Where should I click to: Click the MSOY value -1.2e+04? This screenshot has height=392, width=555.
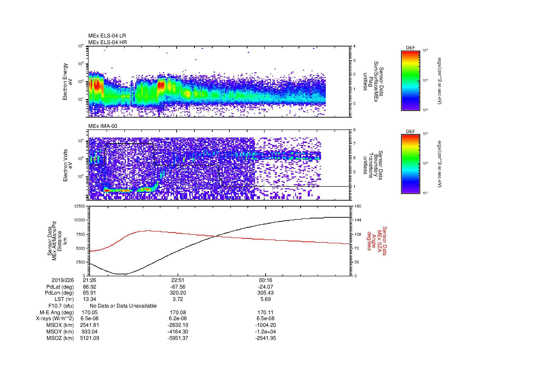(266, 332)
